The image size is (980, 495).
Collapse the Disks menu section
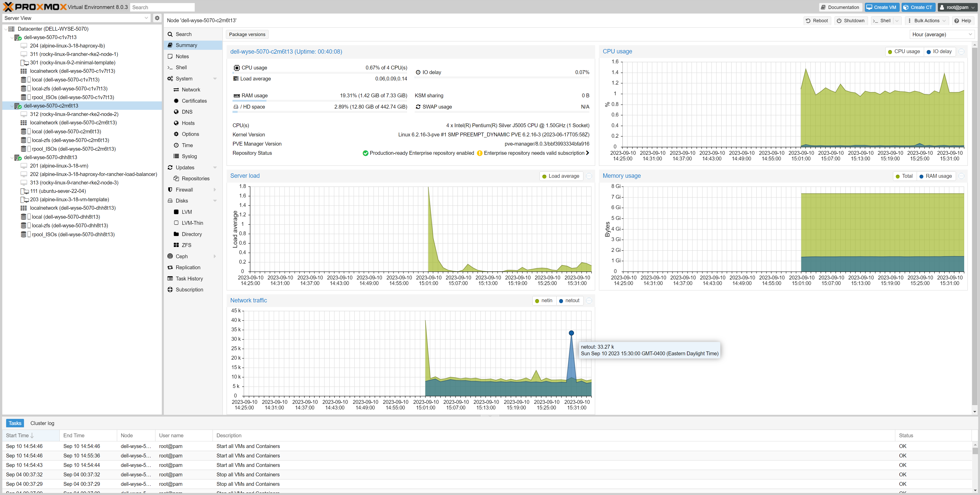[215, 201]
